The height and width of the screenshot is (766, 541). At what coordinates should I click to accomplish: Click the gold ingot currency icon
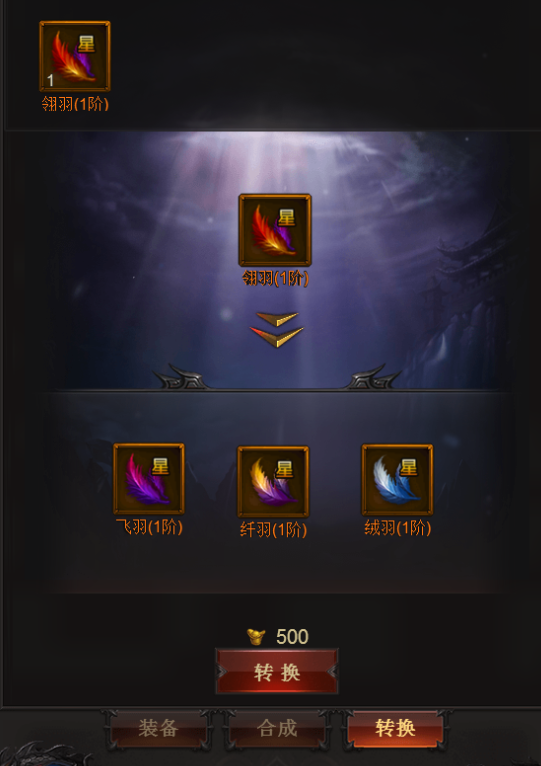[x=256, y=637]
